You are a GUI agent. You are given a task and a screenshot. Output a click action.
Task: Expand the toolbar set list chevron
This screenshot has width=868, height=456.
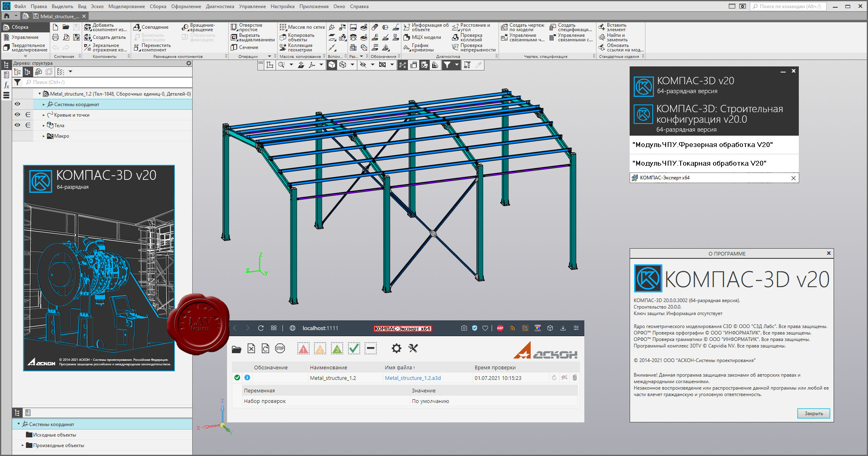pyautogui.click(x=25, y=56)
